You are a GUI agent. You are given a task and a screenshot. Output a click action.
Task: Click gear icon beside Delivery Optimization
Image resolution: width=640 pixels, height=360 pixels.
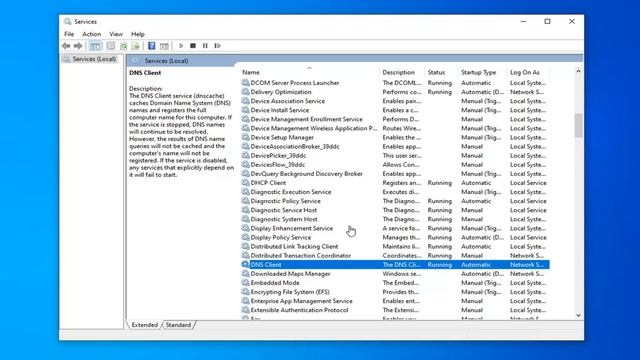[x=245, y=92]
